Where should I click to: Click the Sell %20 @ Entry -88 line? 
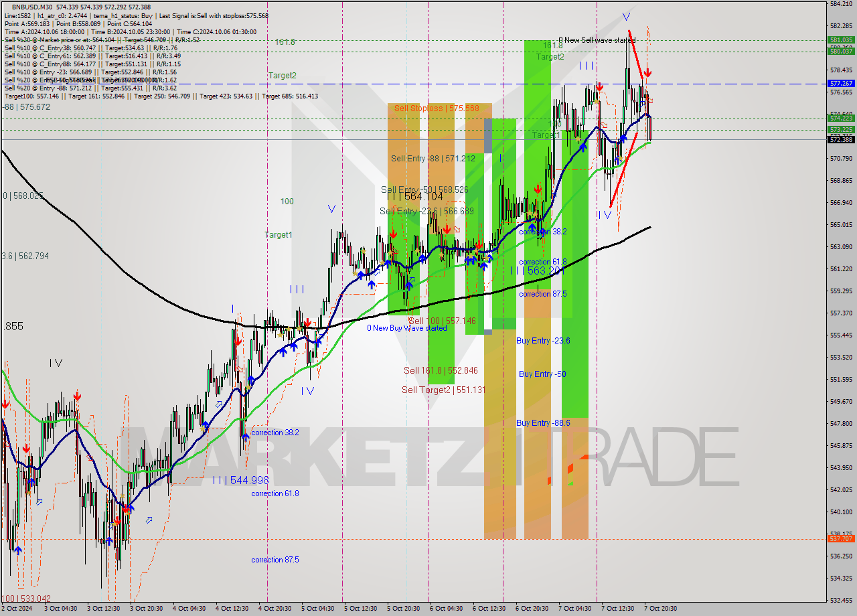(x=90, y=88)
